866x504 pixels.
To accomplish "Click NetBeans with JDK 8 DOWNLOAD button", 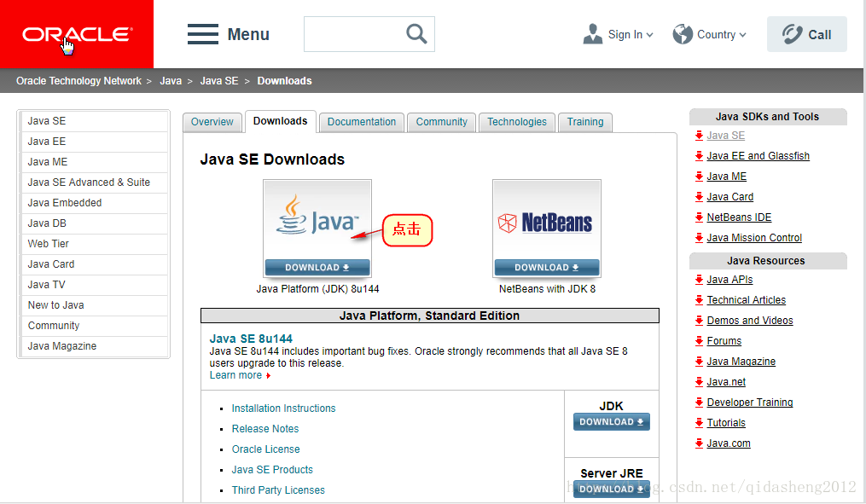I will point(547,267).
